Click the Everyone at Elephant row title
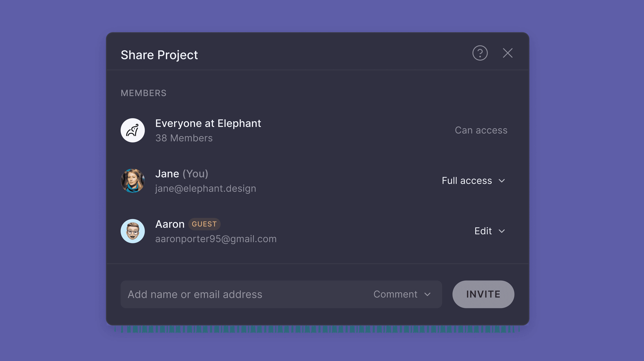The image size is (644, 361). coord(208,124)
